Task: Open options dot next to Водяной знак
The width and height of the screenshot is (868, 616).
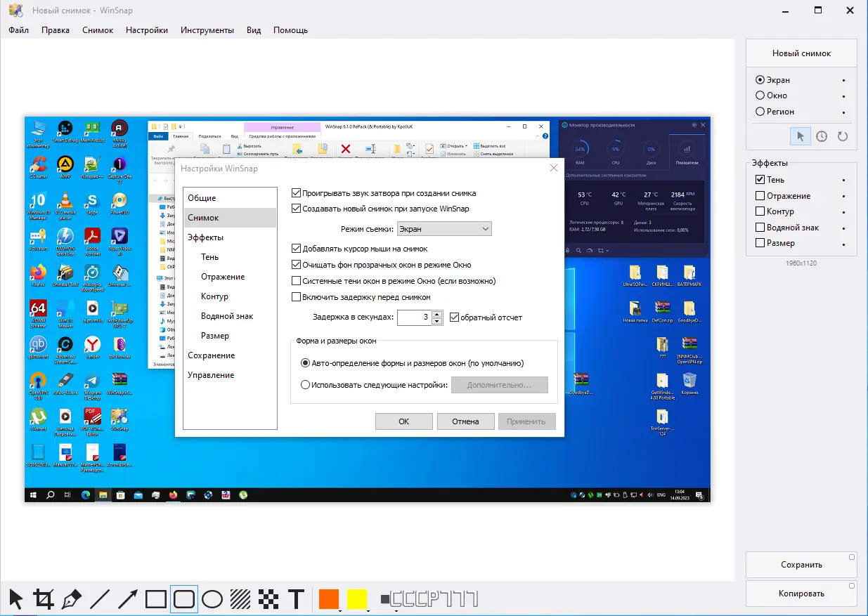Action: click(844, 228)
